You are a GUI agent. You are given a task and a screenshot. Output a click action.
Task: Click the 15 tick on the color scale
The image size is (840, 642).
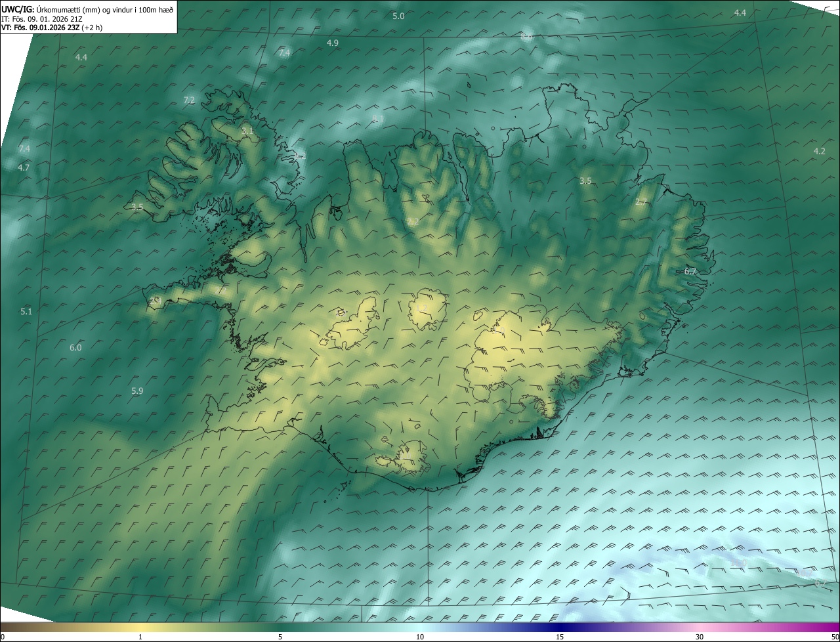(560, 637)
